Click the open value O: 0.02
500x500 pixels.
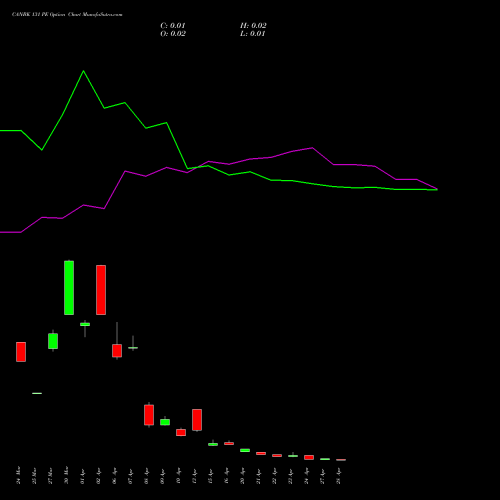[173, 34]
